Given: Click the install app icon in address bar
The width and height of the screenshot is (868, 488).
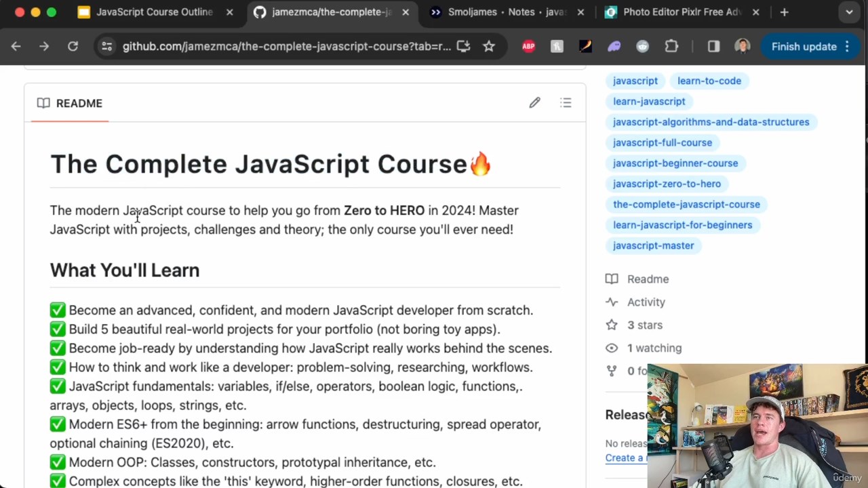Looking at the screenshot, I should (x=463, y=46).
